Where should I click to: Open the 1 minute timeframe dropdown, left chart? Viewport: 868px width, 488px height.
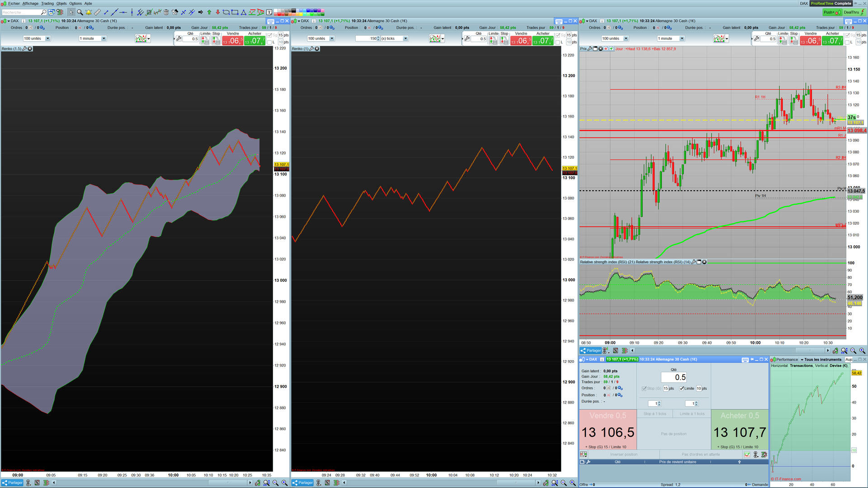pyautogui.click(x=104, y=38)
